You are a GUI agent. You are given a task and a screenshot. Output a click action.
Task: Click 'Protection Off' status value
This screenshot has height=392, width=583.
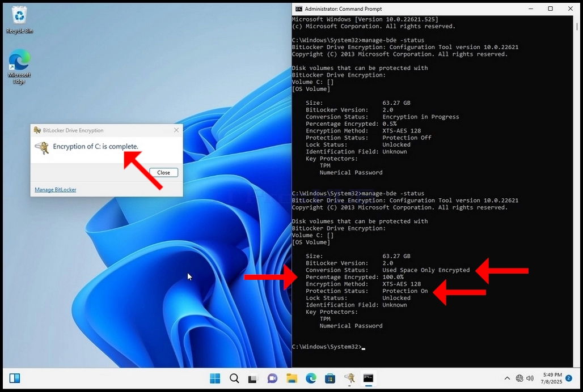407,138
